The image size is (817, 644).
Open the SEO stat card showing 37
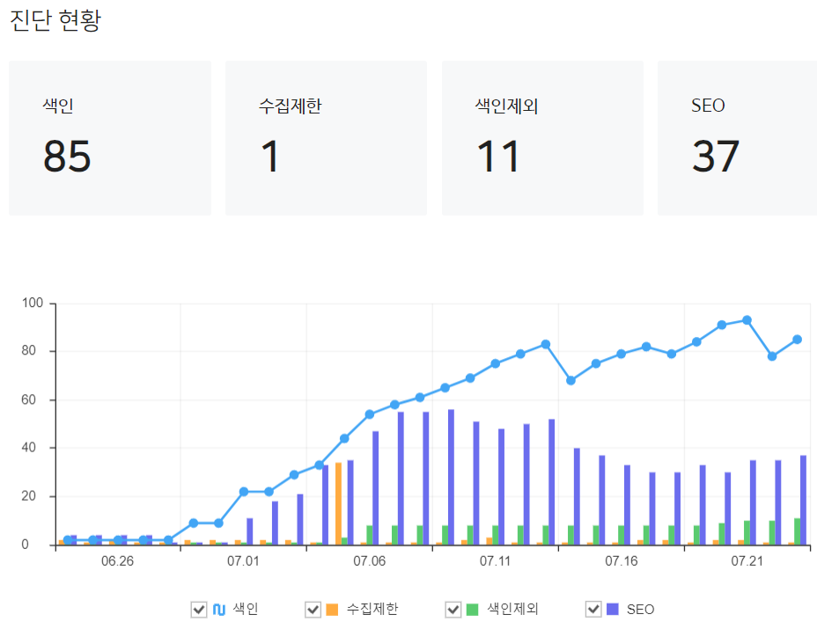(737, 136)
